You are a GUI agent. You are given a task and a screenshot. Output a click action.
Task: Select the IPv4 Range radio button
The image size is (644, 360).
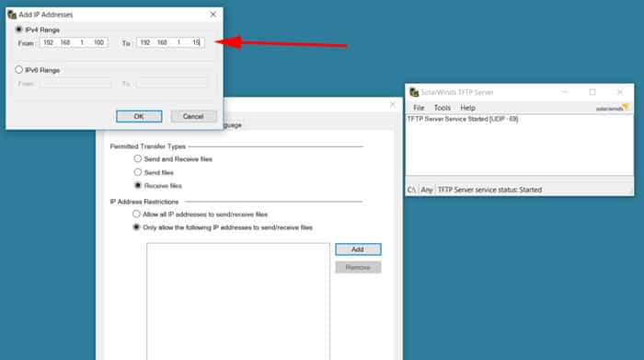coord(19,29)
